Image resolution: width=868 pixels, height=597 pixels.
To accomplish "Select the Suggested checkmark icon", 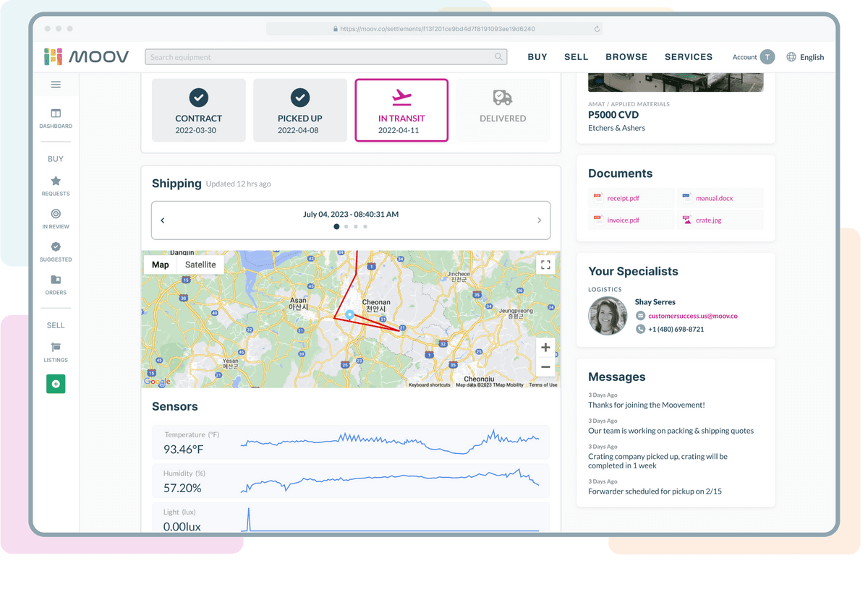I will 56,247.
